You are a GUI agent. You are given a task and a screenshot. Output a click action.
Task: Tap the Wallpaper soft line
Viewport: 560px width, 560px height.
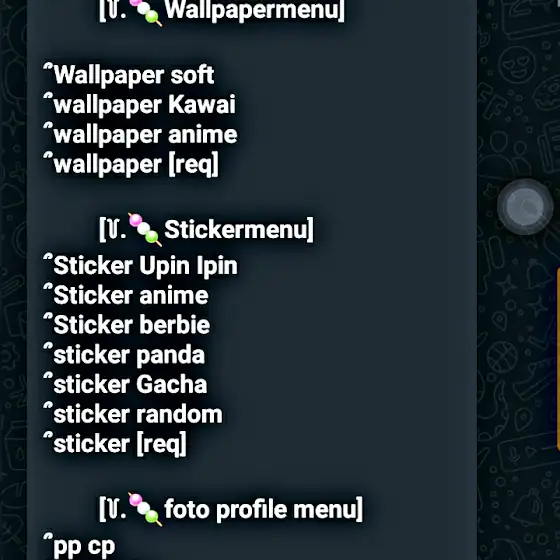click(129, 75)
